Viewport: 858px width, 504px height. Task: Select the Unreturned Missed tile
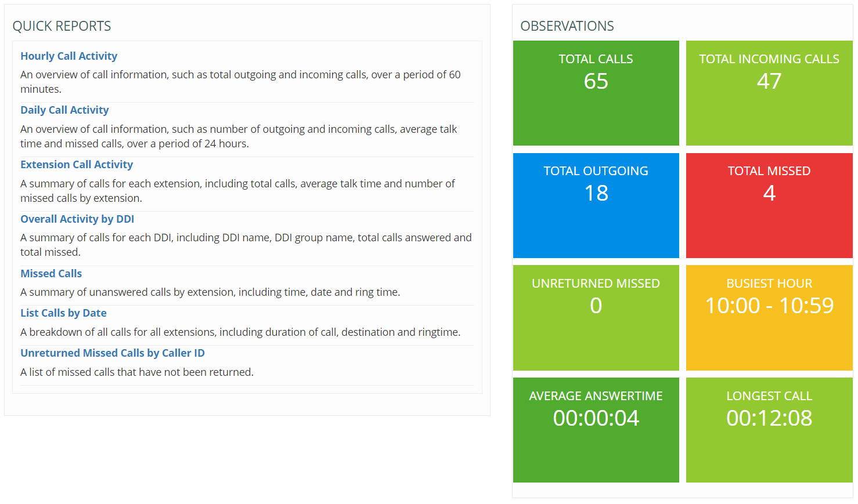click(596, 318)
